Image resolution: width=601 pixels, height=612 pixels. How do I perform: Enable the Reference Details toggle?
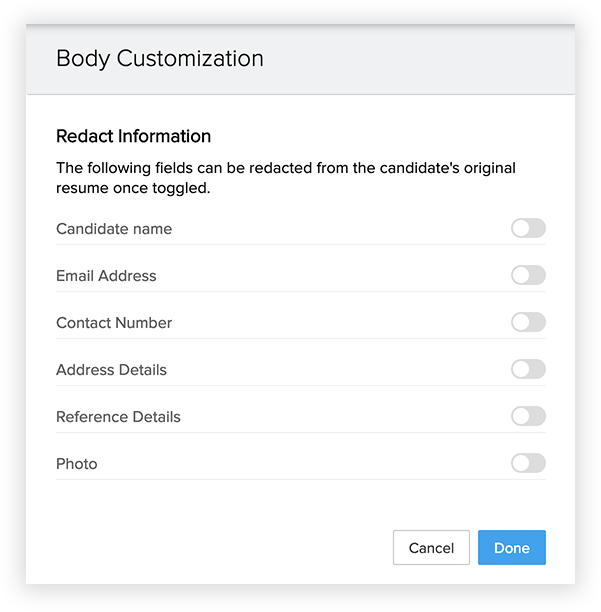coord(528,416)
